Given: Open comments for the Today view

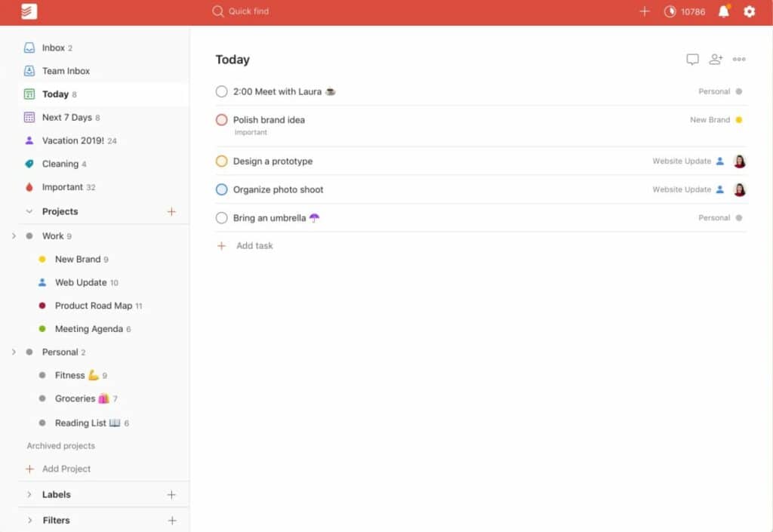Looking at the screenshot, I should point(692,59).
